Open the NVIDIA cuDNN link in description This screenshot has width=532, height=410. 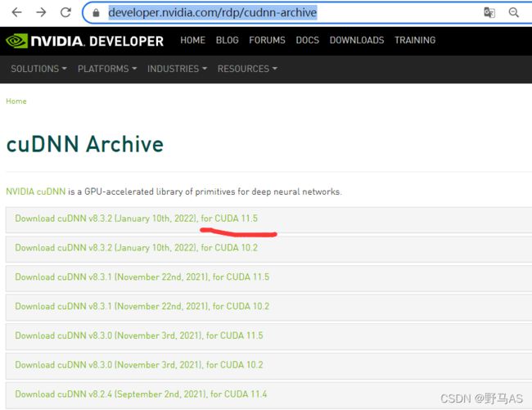tap(36, 191)
